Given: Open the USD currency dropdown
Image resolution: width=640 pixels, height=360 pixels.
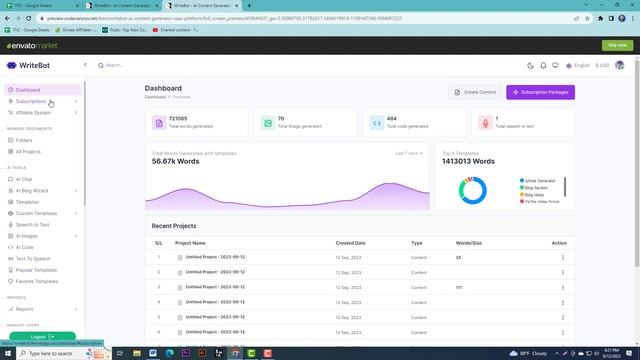Looking at the screenshot, I should pos(602,65).
